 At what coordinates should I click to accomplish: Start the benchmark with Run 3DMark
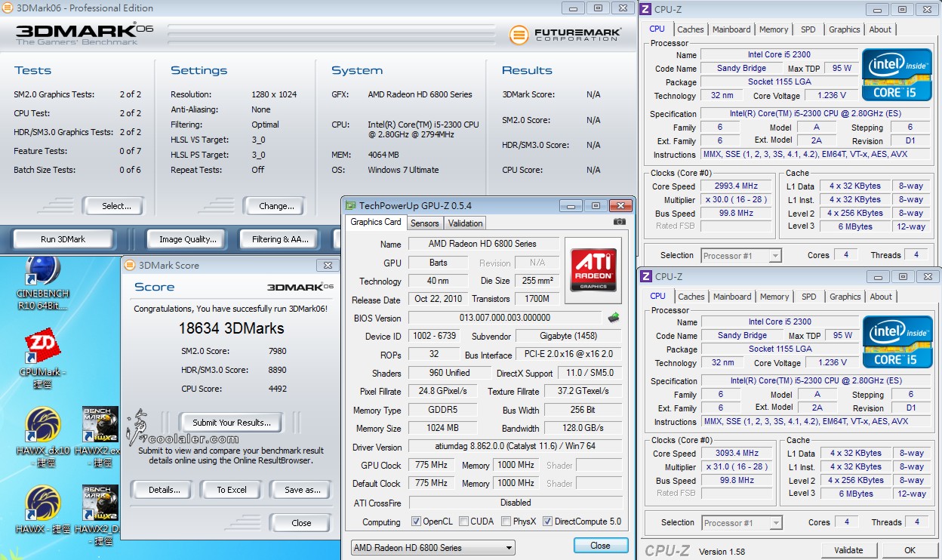(63, 239)
